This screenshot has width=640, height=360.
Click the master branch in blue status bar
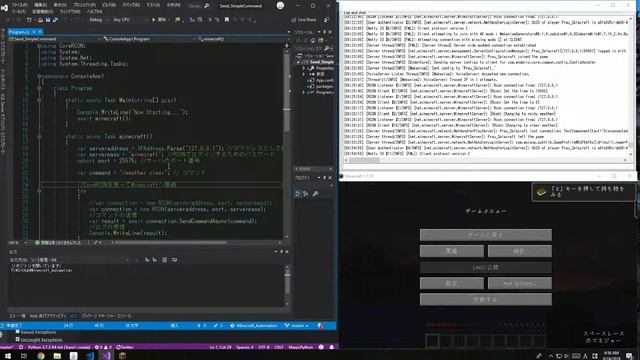point(297,326)
